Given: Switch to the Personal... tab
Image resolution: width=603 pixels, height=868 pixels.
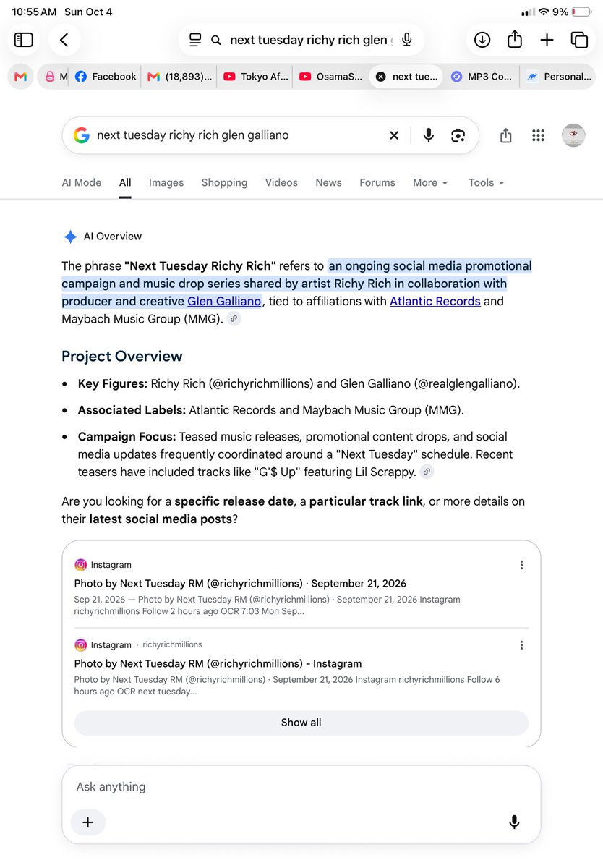Looking at the screenshot, I should [x=558, y=77].
